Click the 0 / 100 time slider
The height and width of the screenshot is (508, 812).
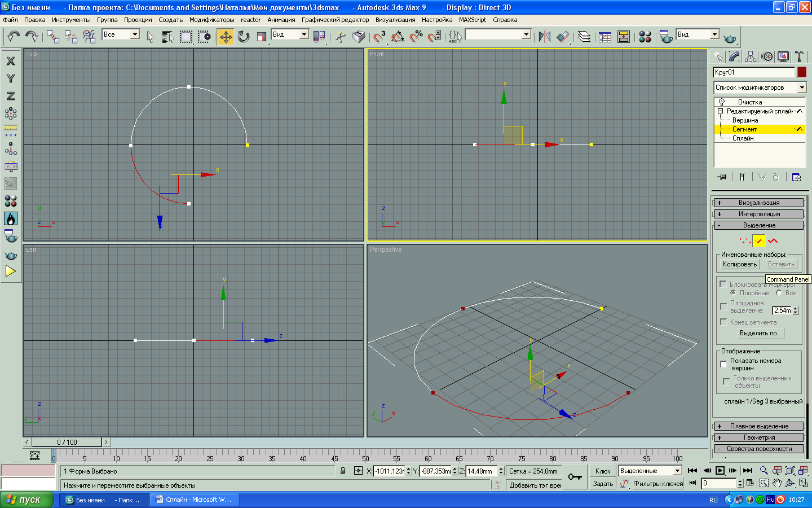click(67, 442)
